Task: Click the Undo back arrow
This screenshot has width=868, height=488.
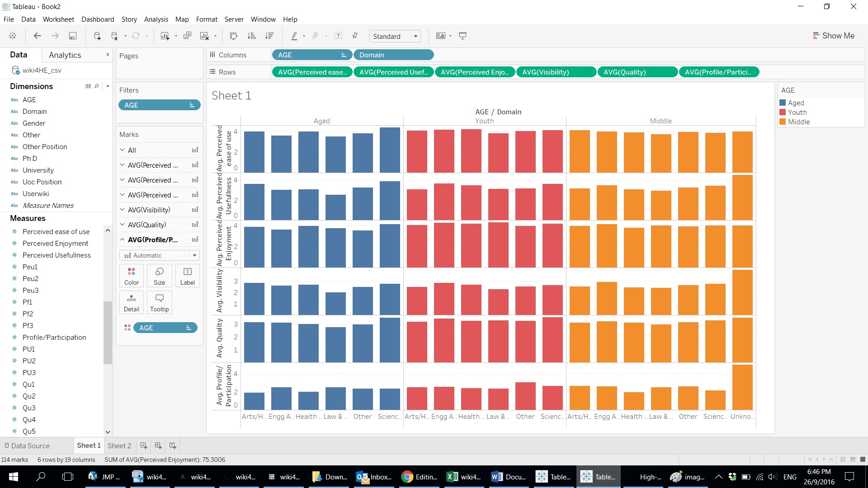Action: pos(38,36)
